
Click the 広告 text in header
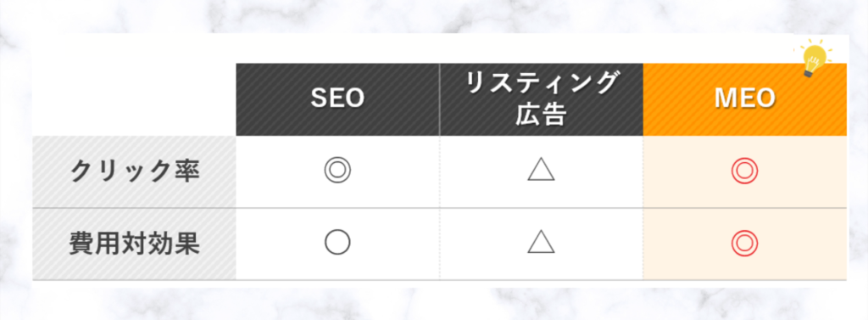542,115
